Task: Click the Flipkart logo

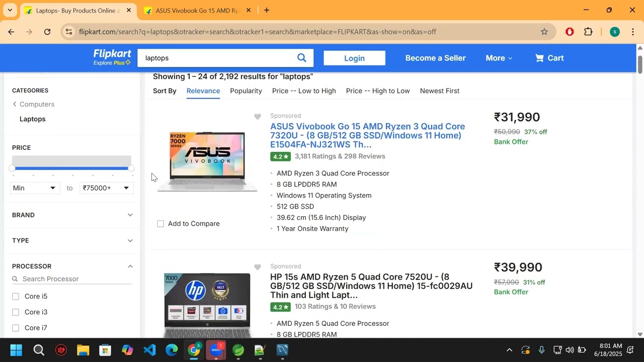Action: click(112, 57)
